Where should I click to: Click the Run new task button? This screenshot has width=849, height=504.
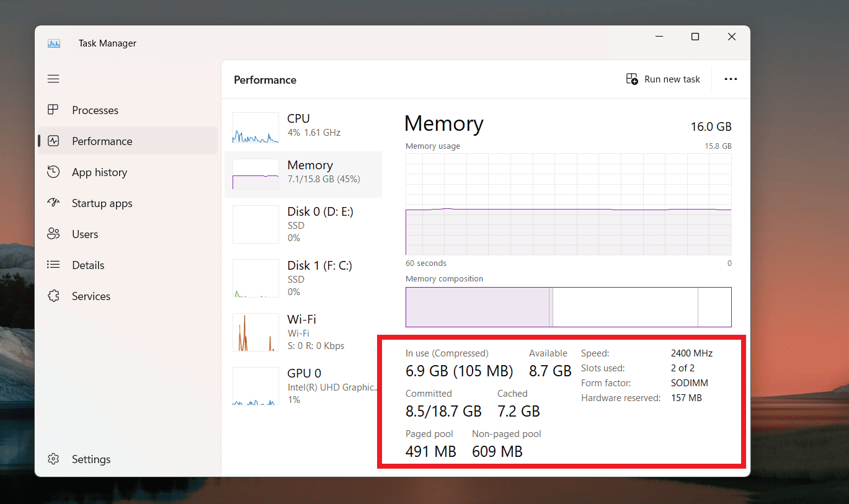point(663,79)
